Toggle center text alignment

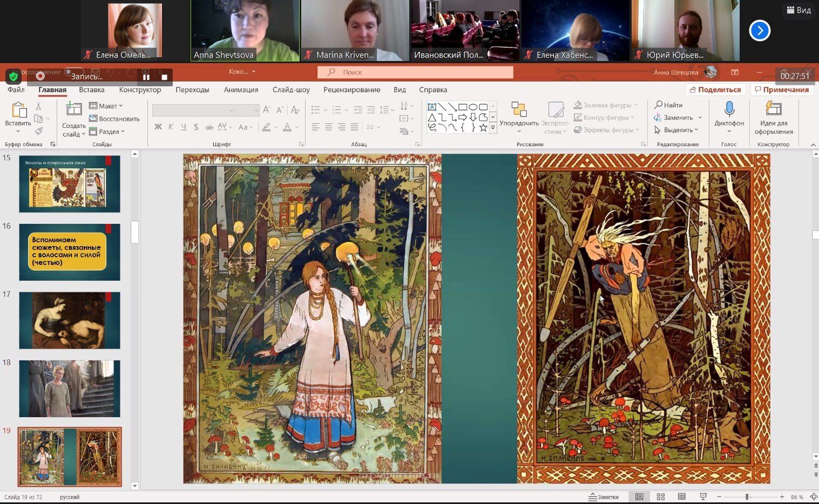329,127
